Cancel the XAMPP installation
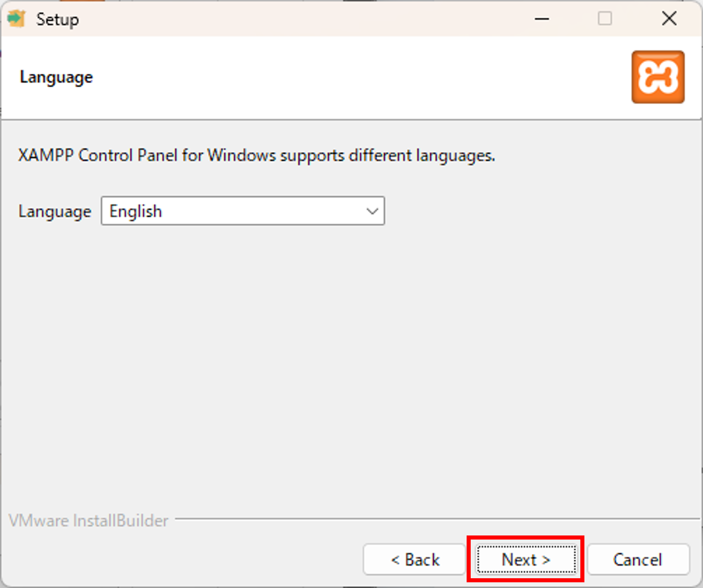 pyautogui.click(x=638, y=559)
